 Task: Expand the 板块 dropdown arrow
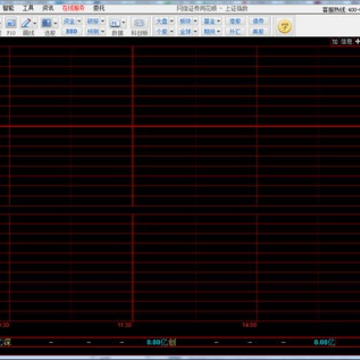pyautogui.click(x=195, y=21)
